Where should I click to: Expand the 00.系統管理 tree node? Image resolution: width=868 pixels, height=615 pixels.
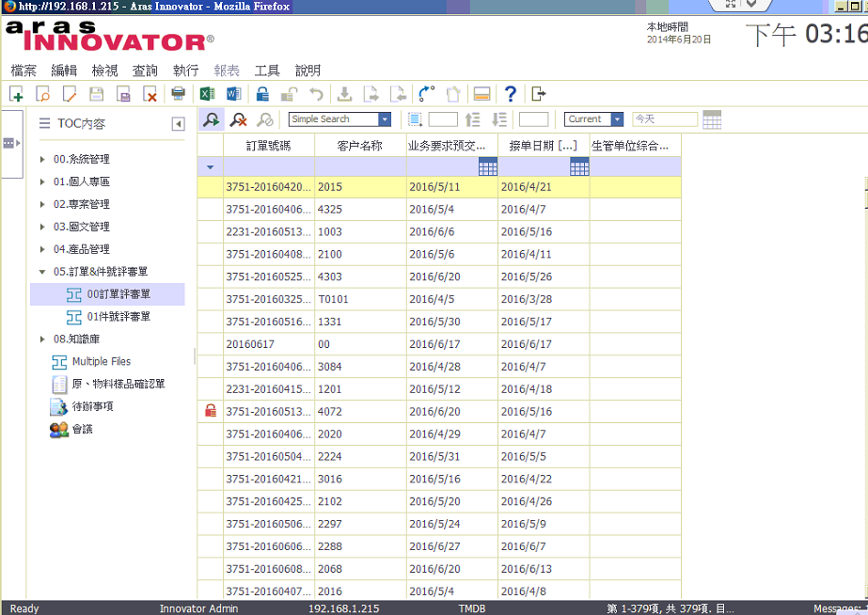pyautogui.click(x=42, y=160)
